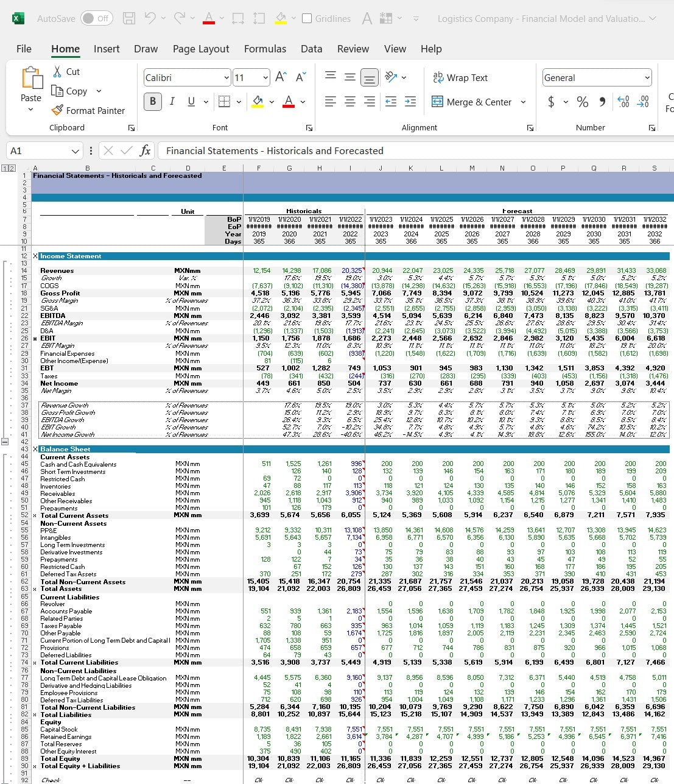Image resolution: width=674 pixels, height=784 pixels.
Task: Switch to the Page Layout tab
Action: coord(201,49)
